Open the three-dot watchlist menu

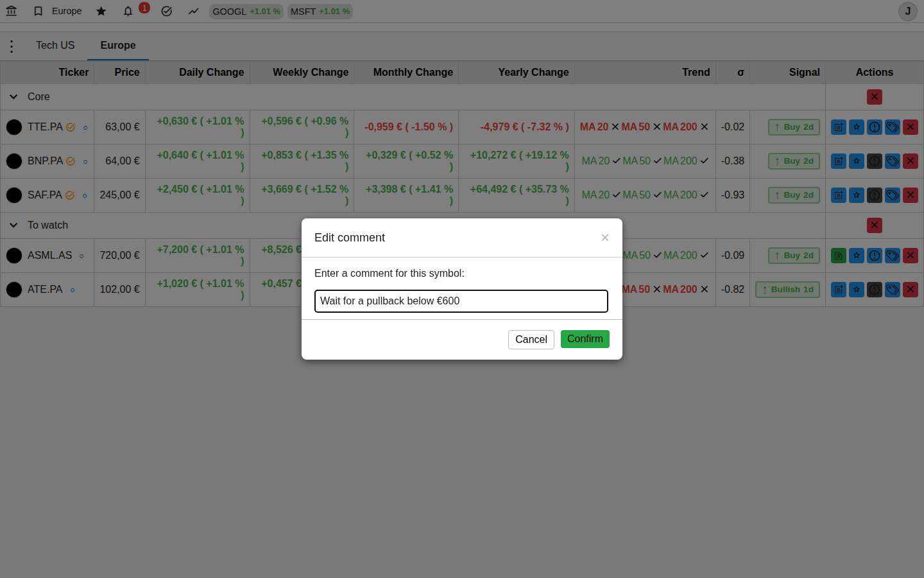pos(12,46)
